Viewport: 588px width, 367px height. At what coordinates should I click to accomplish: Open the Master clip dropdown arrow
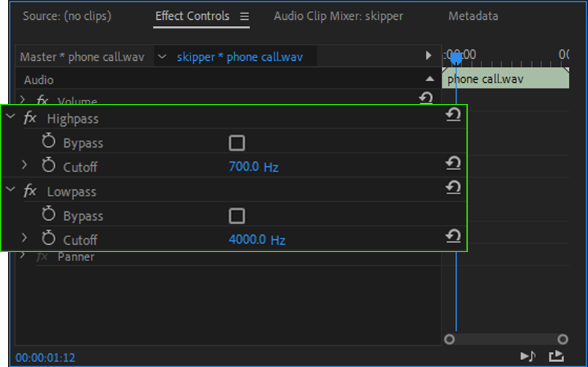[x=162, y=57]
